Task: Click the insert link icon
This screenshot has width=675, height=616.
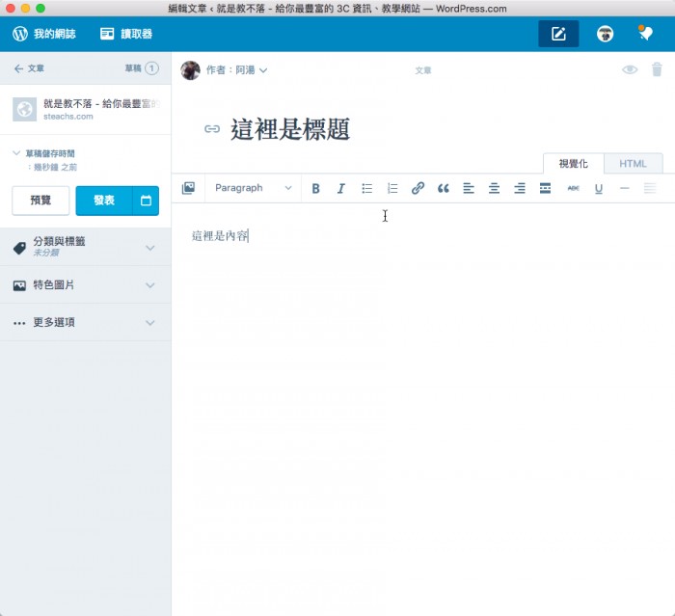Action: tap(418, 188)
